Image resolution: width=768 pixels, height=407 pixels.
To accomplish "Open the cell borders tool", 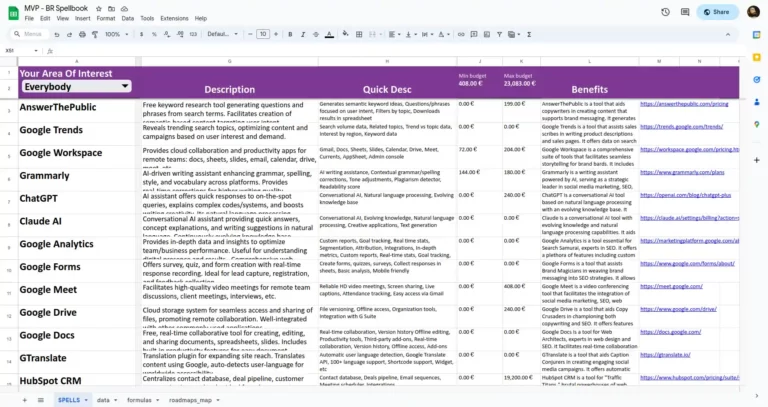I will 359,34.
